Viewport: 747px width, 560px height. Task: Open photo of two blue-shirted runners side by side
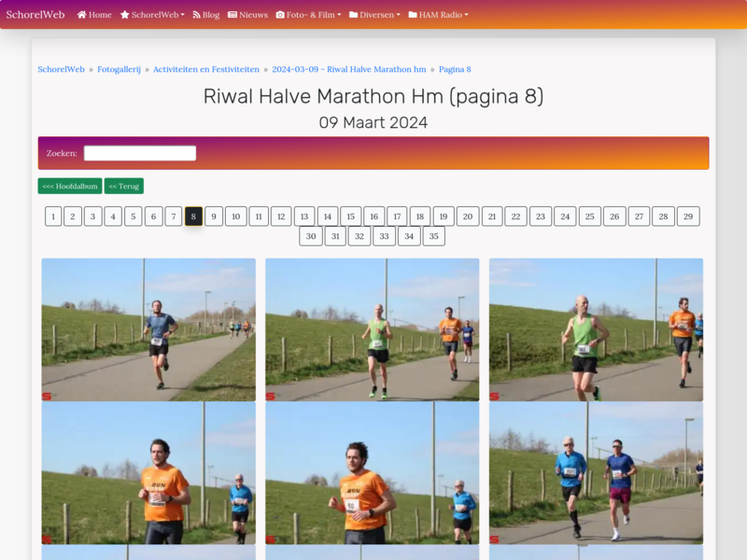click(x=596, y=473)
